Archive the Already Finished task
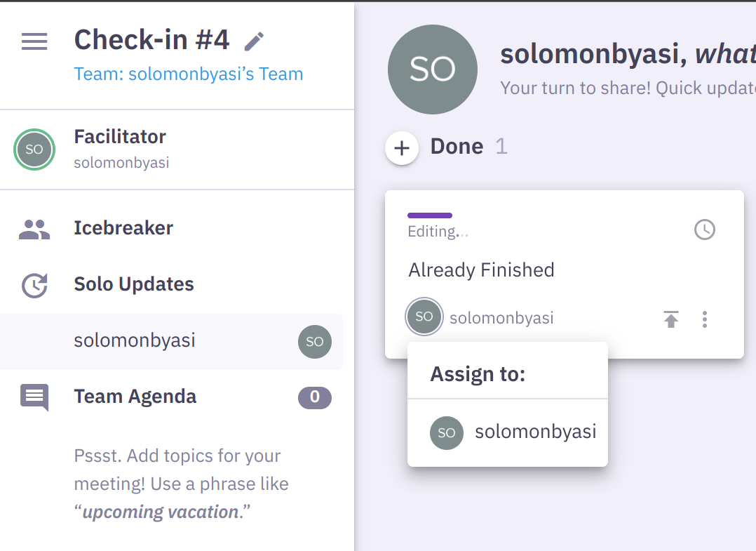The width and height of the screenshot is (756, 551). click(670, 319)
